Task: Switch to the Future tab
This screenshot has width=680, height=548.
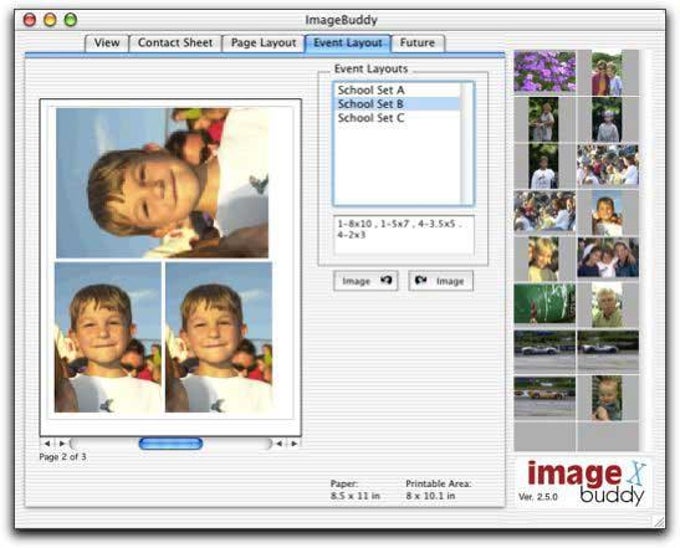Action: tap(417, 43)
